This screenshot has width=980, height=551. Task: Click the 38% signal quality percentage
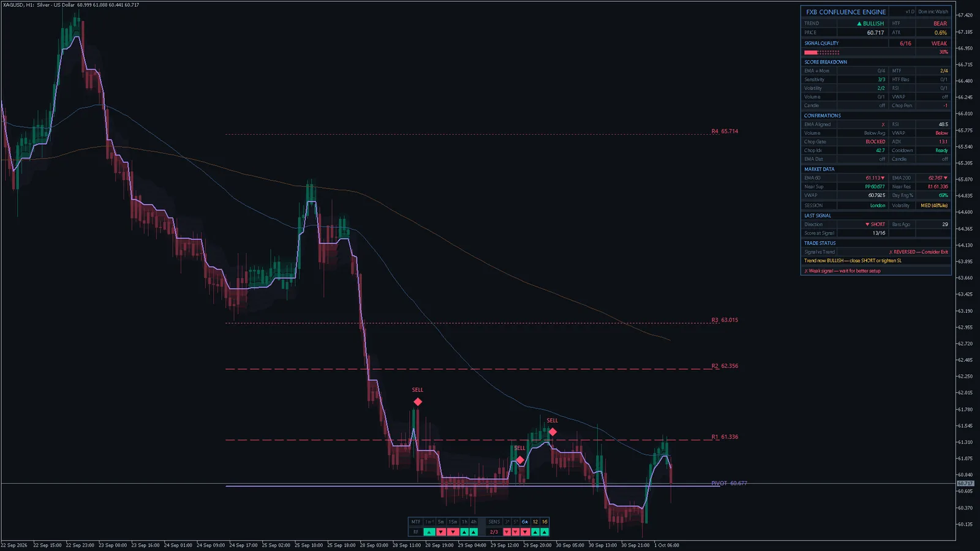pyautogui.click(x=943, y=52)
